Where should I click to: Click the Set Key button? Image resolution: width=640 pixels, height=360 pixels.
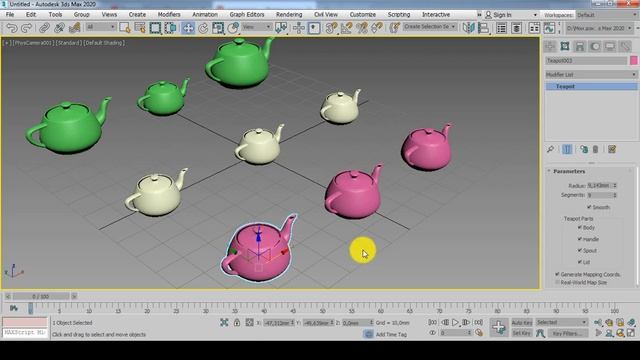pos(522,333)
